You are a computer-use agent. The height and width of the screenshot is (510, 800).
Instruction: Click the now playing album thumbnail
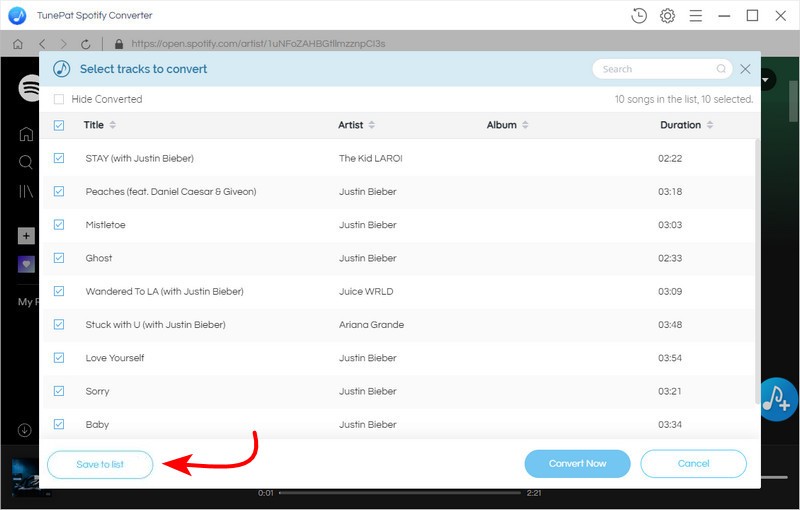point(25,477)
